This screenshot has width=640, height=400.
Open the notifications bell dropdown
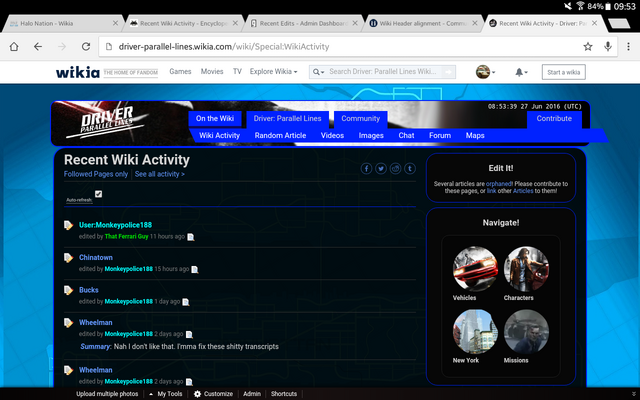(521, 72)
